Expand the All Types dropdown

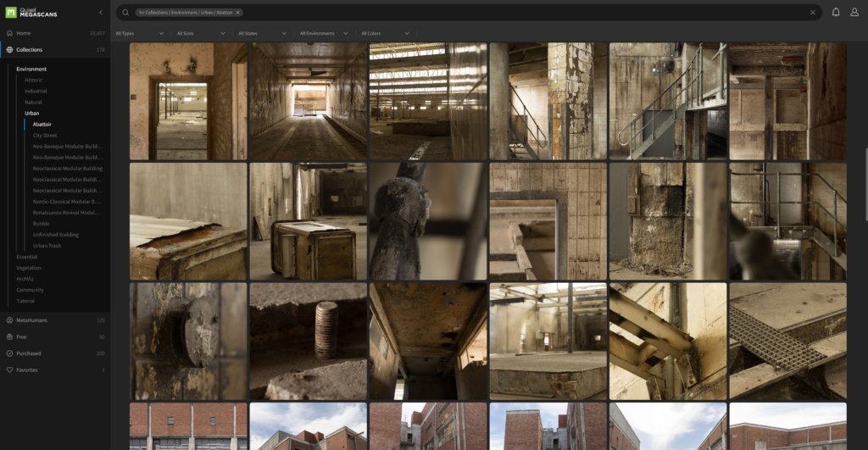[x=140, y=33]
